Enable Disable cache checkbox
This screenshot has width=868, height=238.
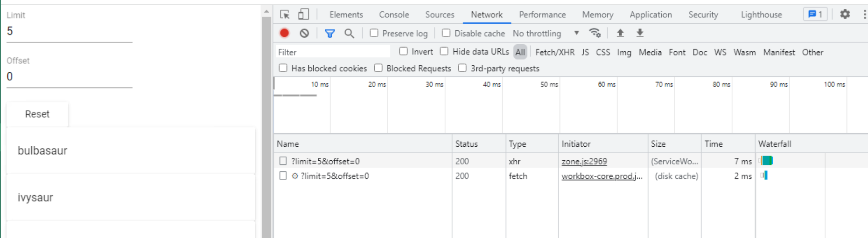446,33
